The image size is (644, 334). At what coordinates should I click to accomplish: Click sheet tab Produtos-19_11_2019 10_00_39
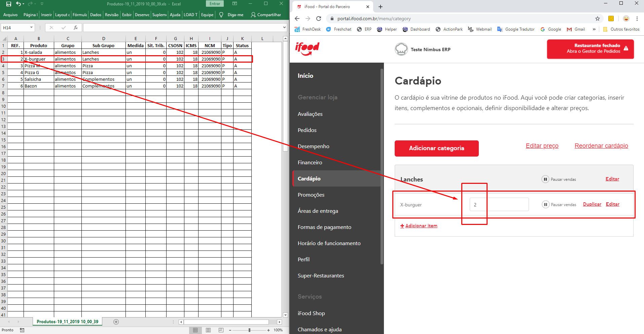tap(67, 322)
